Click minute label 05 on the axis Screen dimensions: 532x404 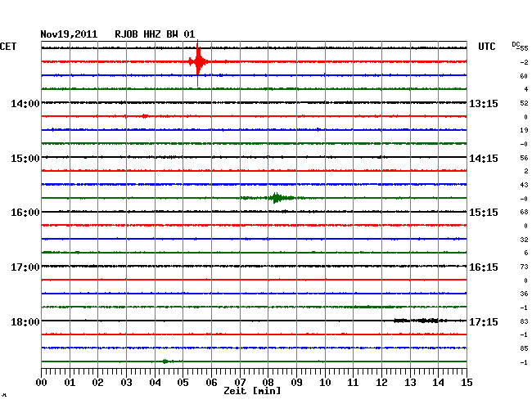click(x=183, y=382)
